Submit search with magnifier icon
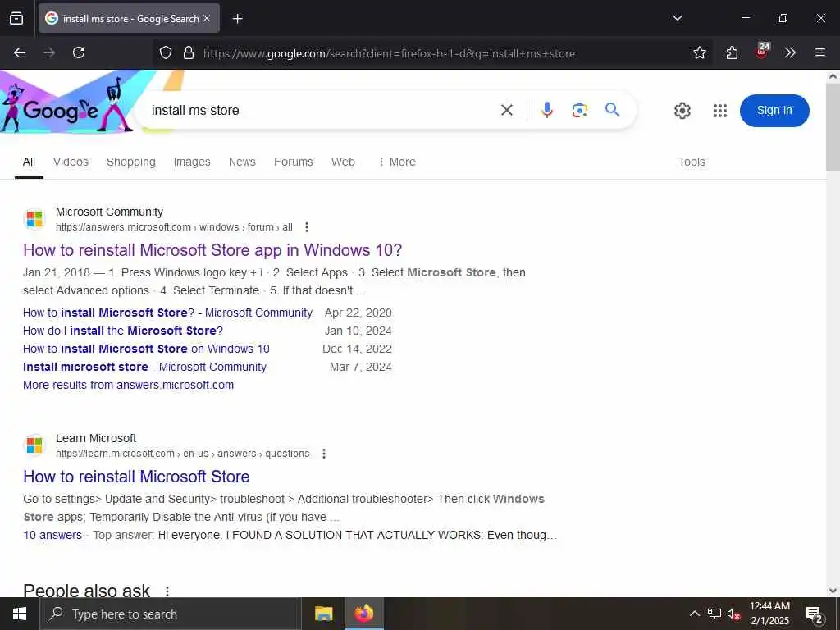 tap(612, 110)
